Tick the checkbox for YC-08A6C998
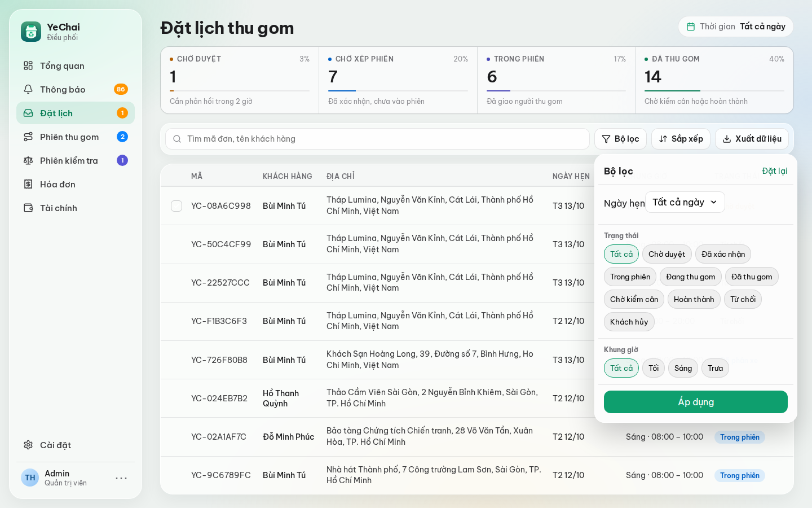812x508 pixels. 176,206
